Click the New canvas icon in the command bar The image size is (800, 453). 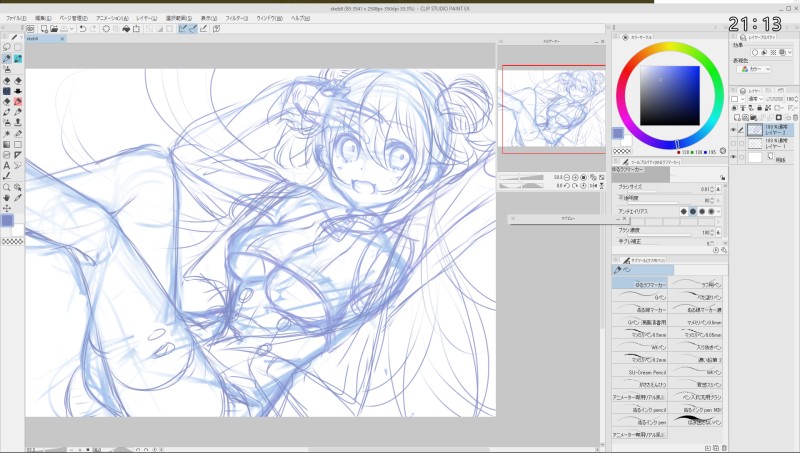click(44, 29)
